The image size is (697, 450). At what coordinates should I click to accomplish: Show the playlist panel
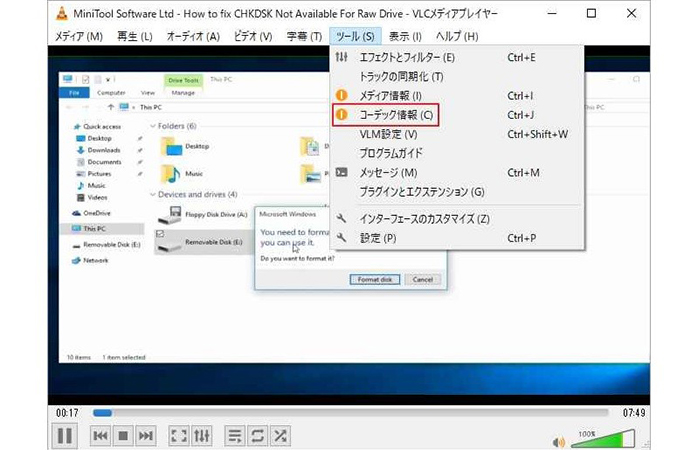tap(234, 436)
